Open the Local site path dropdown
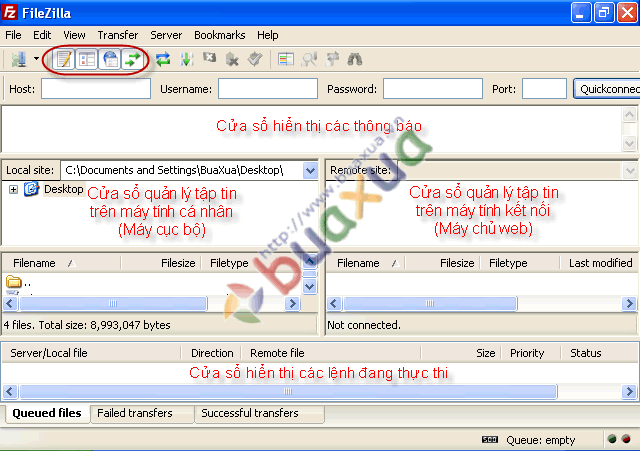The image size is (640, 451). point(310,170)
